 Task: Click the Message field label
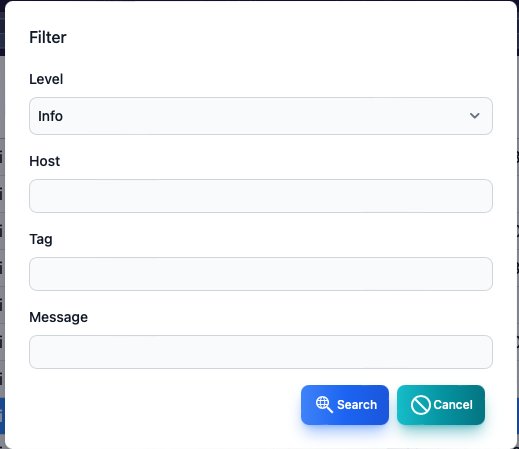(x=59, y=317)
